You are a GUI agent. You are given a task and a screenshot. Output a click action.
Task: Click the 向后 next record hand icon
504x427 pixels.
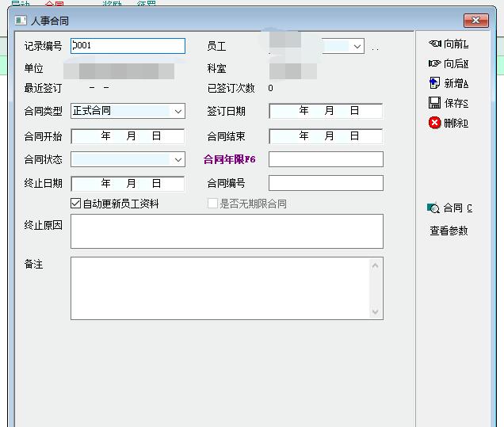[x=434, y=63]
